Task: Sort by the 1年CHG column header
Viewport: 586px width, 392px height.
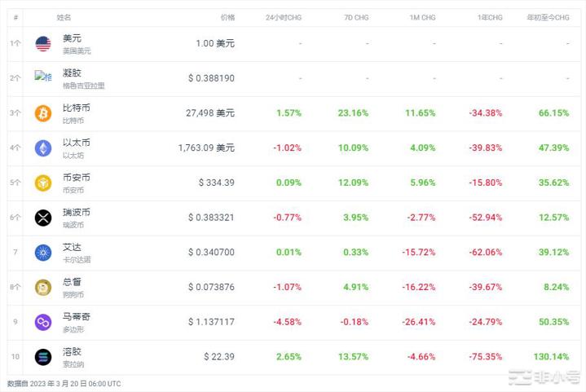Action: pyautogui.click(x=490, y=18)
